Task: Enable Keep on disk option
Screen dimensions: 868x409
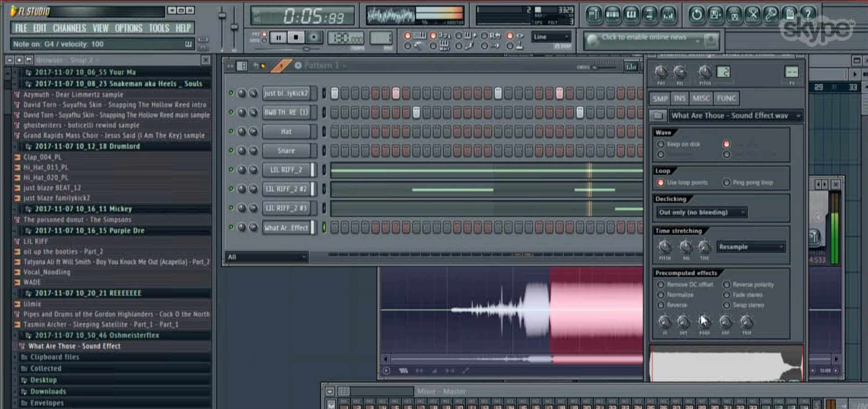Action: click(661, 144)
